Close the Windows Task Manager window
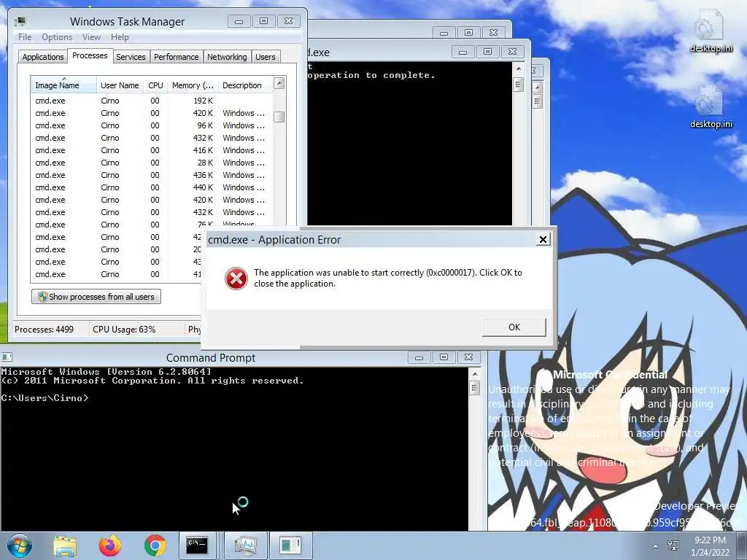Viewport: 747px width, 560px height. click(289, 21)
